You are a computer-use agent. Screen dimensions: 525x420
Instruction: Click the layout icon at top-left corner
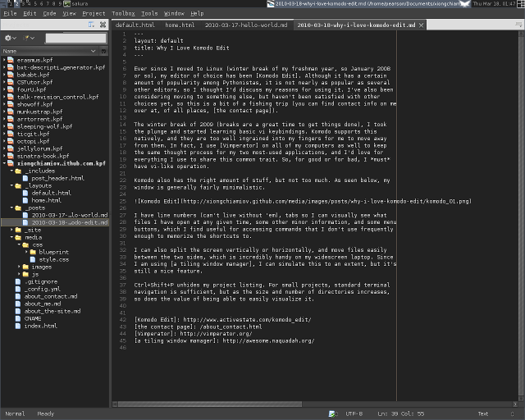(x=3, y=3)
